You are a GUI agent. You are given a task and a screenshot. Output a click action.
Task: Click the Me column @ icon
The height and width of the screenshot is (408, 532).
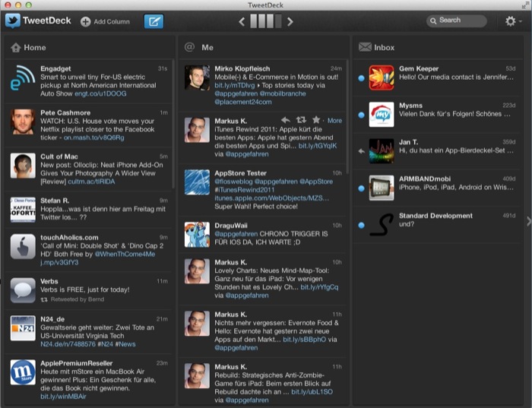[190, 47]
